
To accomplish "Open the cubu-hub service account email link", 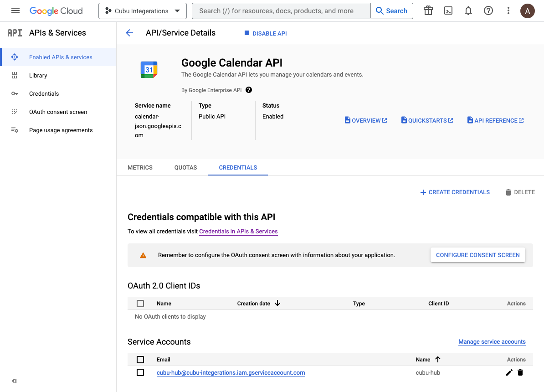I will click(231, 372).
